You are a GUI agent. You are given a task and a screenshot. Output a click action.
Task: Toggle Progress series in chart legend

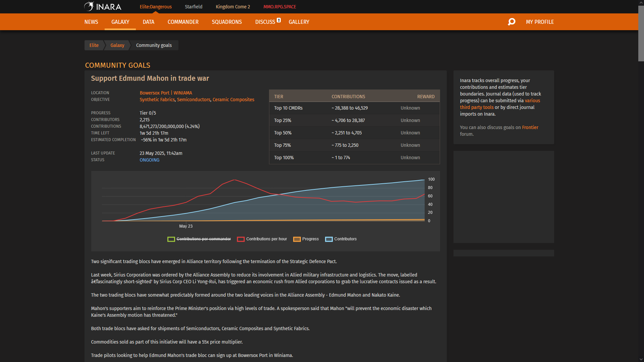point(310,239)
